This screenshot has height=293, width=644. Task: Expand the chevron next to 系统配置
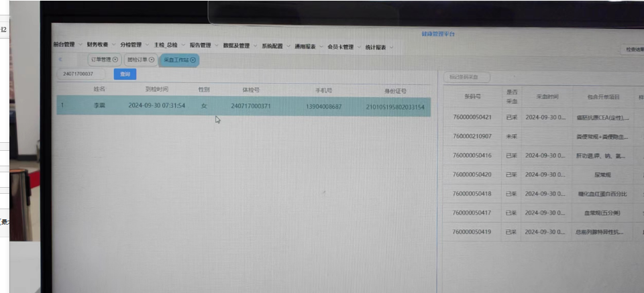tap(288, 46)
